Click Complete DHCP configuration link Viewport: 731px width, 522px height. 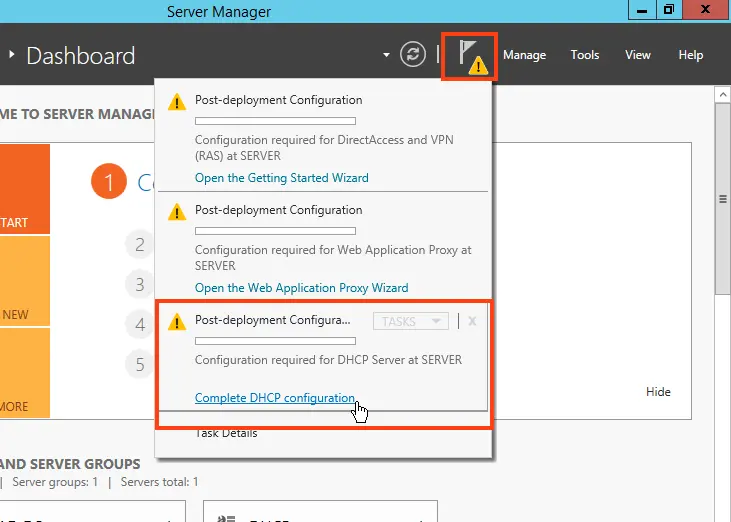tap(275, 398)
